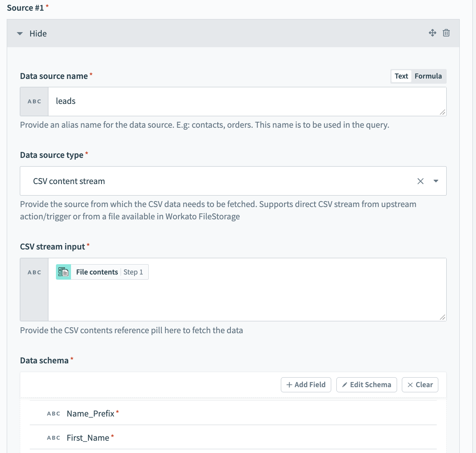Click ABC icon next to First_Name field

[54, 438]
